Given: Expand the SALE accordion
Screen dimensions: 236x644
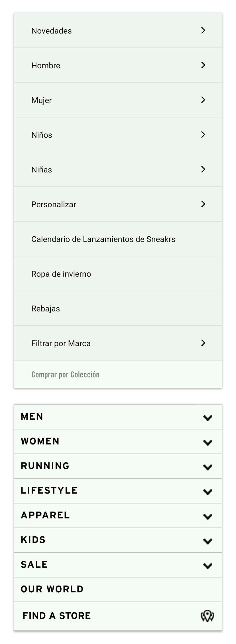Looking at the screenshot, I should tap(208, 566).
